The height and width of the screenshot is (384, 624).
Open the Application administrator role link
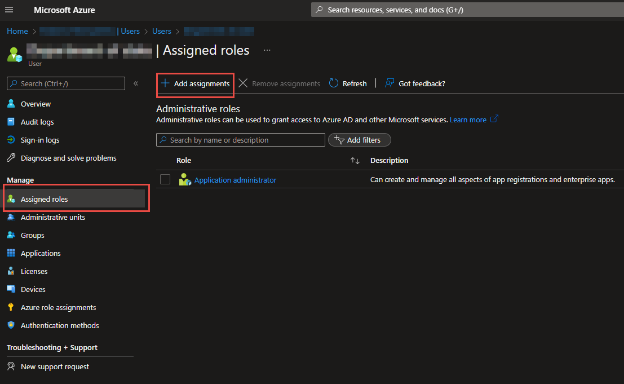pos(235,180)
